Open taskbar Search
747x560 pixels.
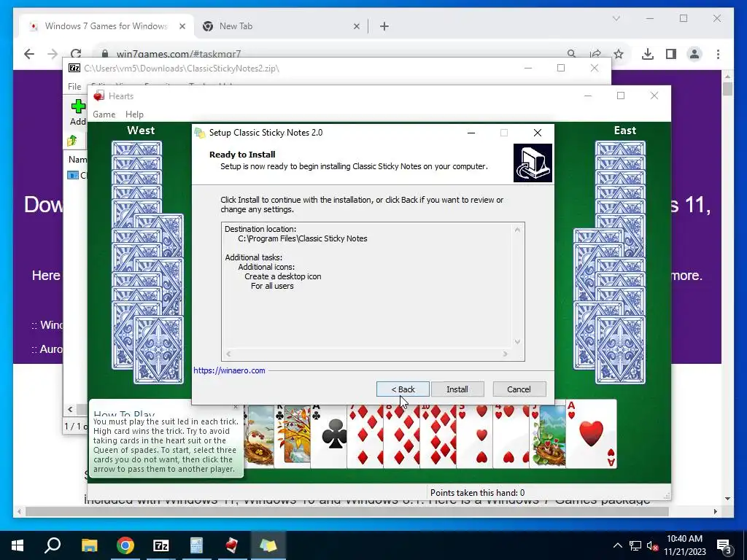tap(53, 545)
